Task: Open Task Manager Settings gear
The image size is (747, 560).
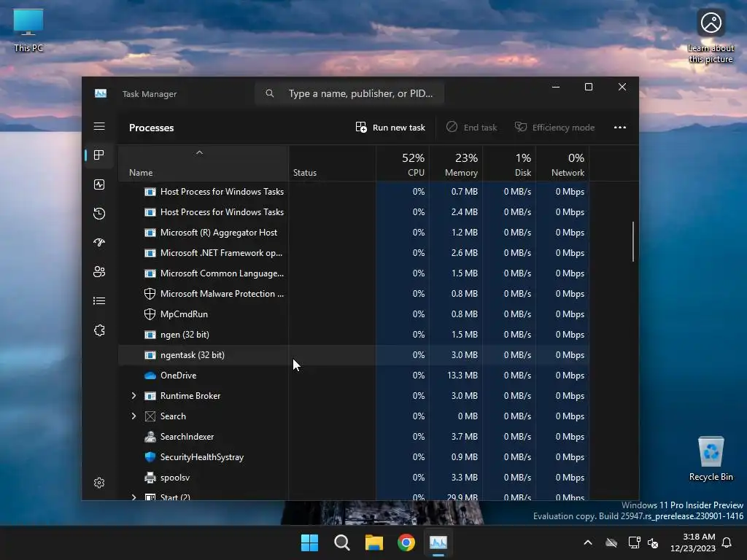Action: pyautogui.click(x=99, y=483)
